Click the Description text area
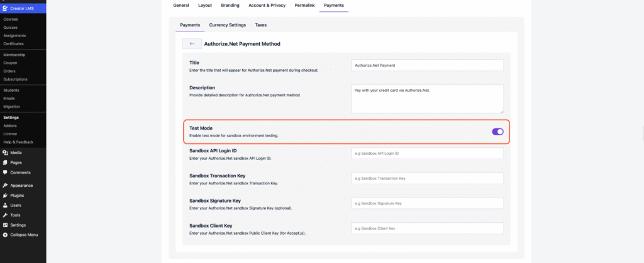 pos(427,99)
